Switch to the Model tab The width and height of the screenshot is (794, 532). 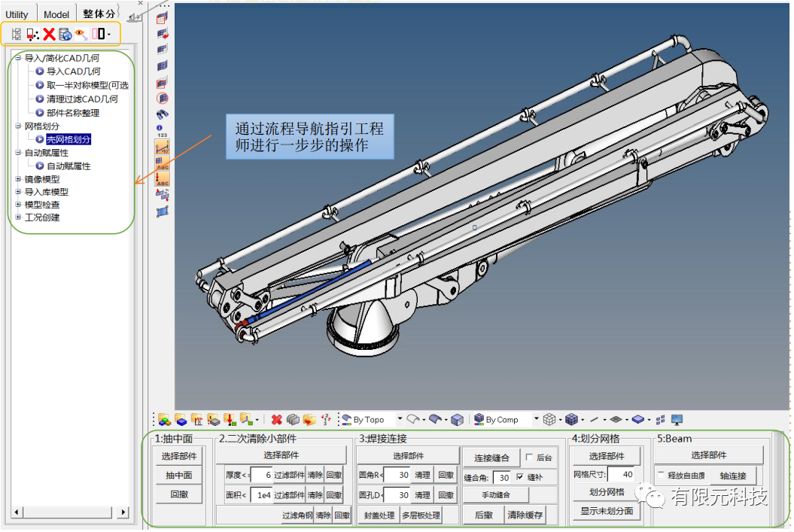pos(56,14)
